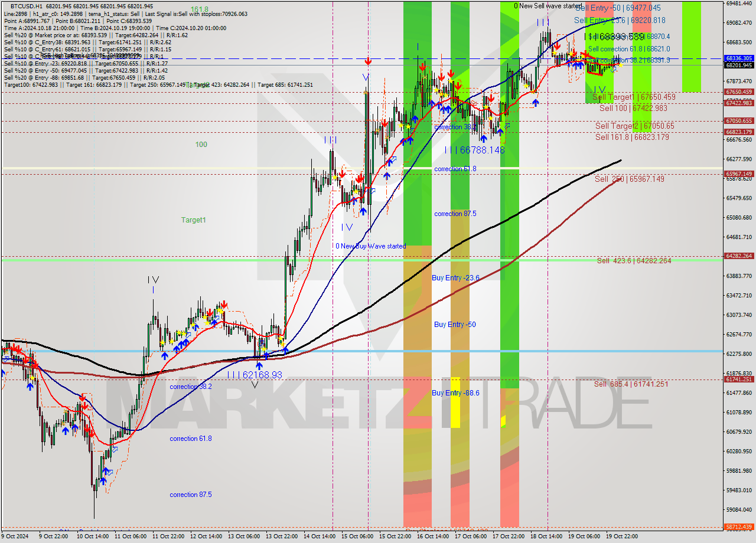Screen dimensions: 756x543
Task: Click the red price tag 61741.251
Action: [x=739, y=380]
